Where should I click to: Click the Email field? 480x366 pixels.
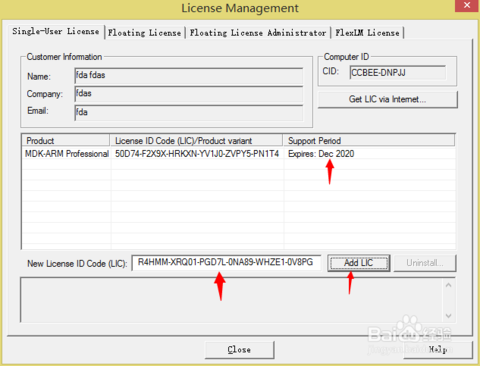tap(189, 113)
